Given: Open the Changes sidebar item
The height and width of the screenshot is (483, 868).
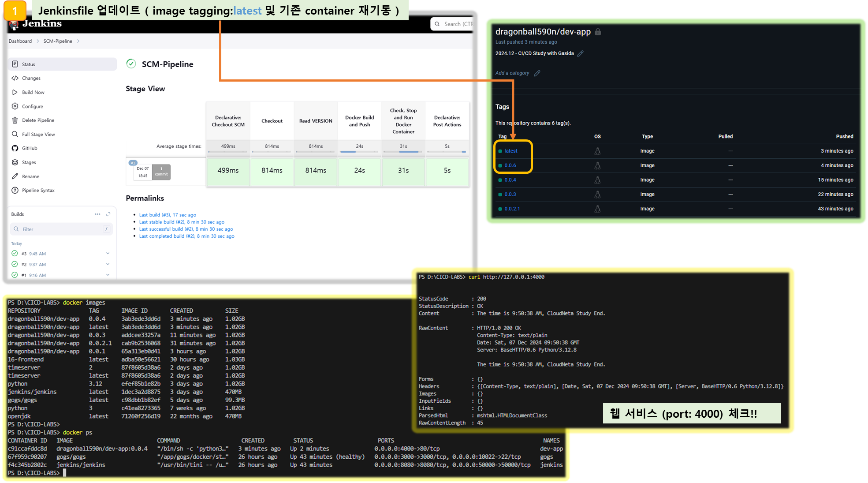Looking at the screenshot, I should pyautogui.click(x=31, y=78).
